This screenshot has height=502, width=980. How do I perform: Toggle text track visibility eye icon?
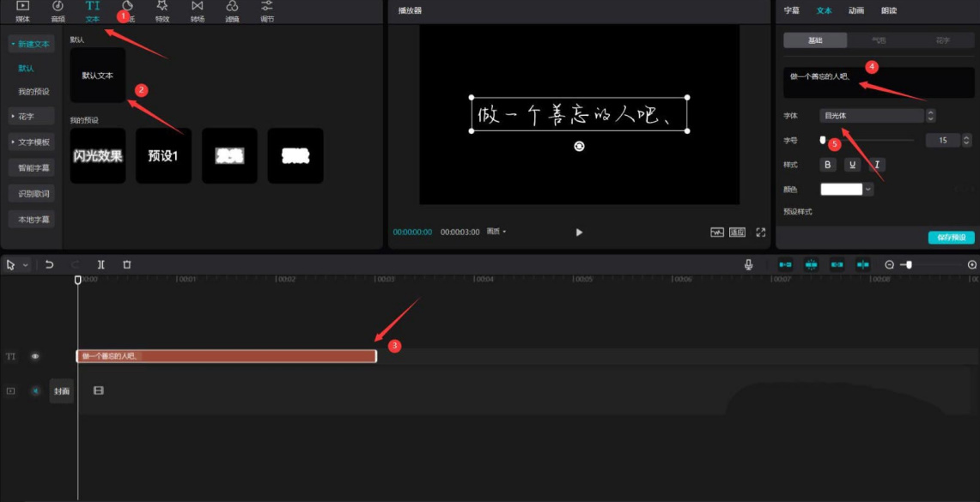(35, 356)
